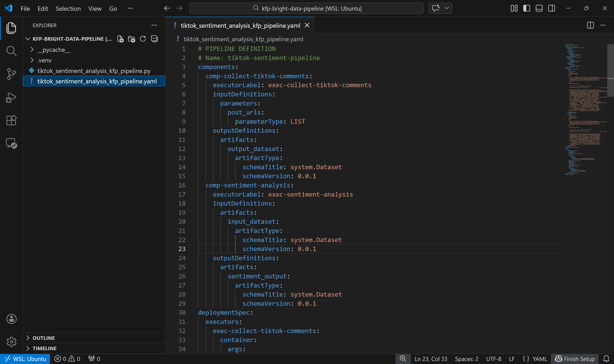
Task: Open tiktok_sentiment_analysis_kfp_pipeline.py from Explorer
Action: click(x=94, y=71)
